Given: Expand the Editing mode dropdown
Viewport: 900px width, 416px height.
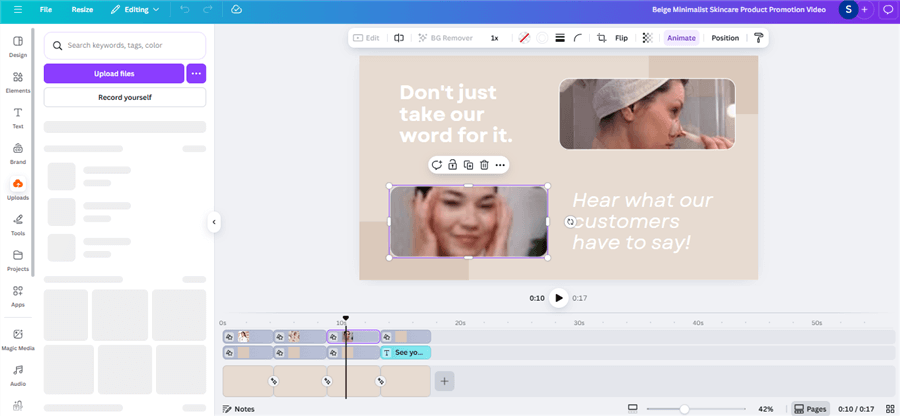Looking at the screenshot, I should coord(135,10).
